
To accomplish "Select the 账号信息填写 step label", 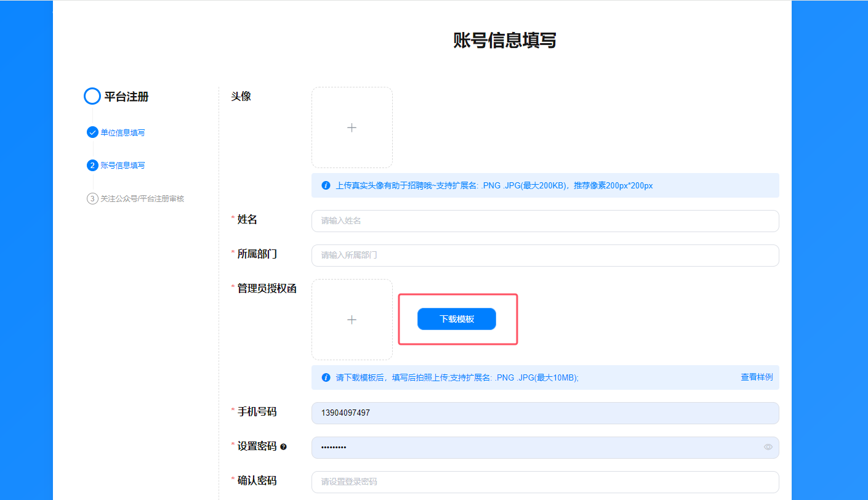I will point(123,166).
